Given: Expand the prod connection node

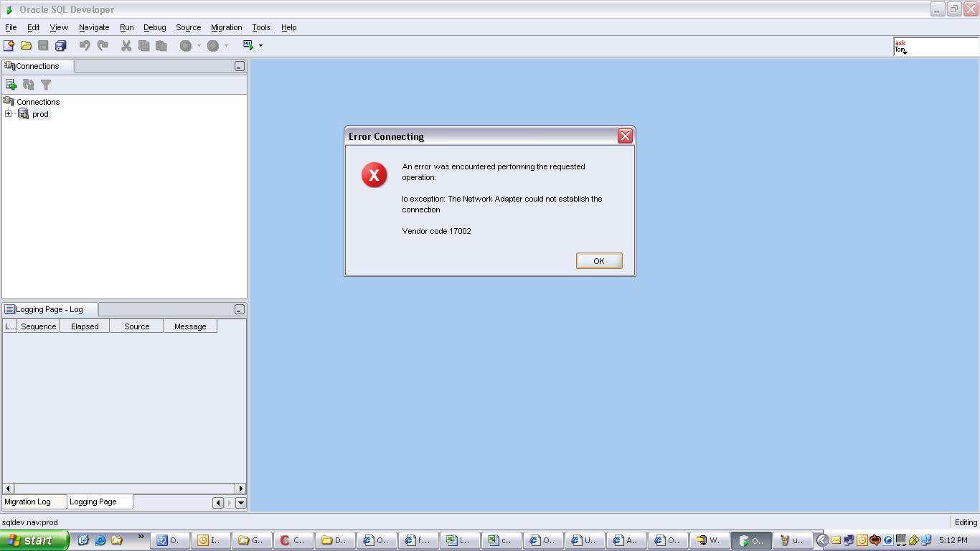Looking at the screenshot, I should point(8,114).
